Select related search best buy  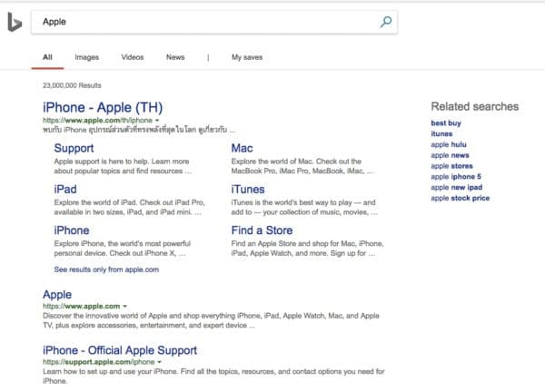pyautogui.click(x=447, y=122)
